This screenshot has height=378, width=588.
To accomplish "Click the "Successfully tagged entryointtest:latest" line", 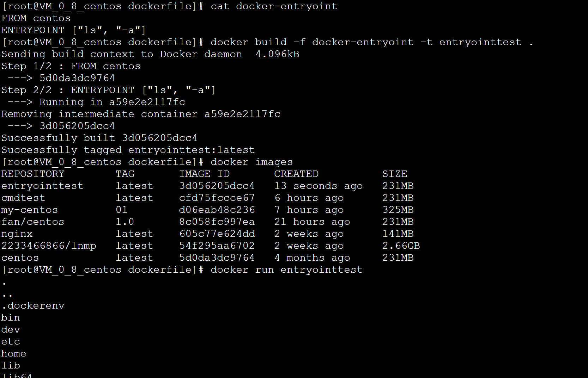I will coord(128,150).
